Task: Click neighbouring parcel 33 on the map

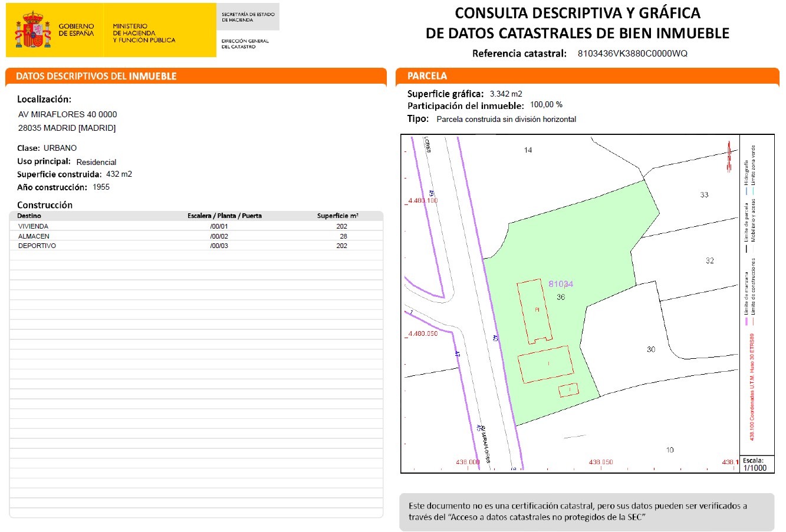Action: pos(704,195)
